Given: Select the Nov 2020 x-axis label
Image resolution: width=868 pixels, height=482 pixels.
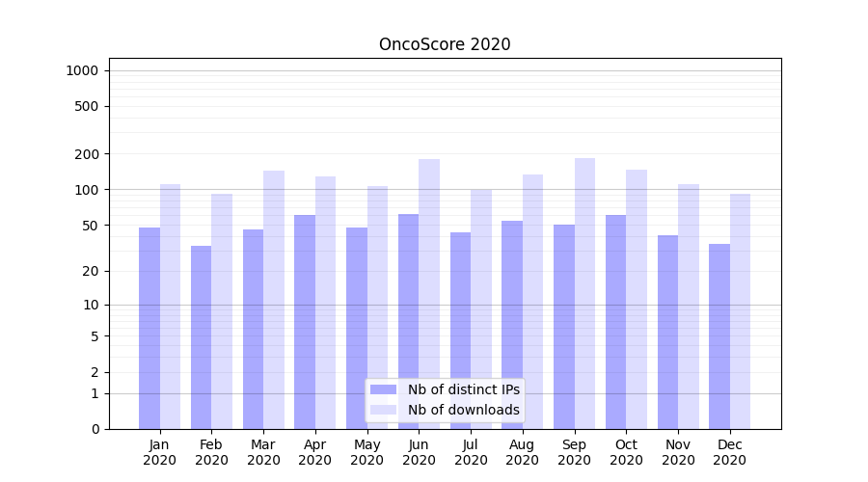Looking at the screenshot, I should [x=678, y=452].
